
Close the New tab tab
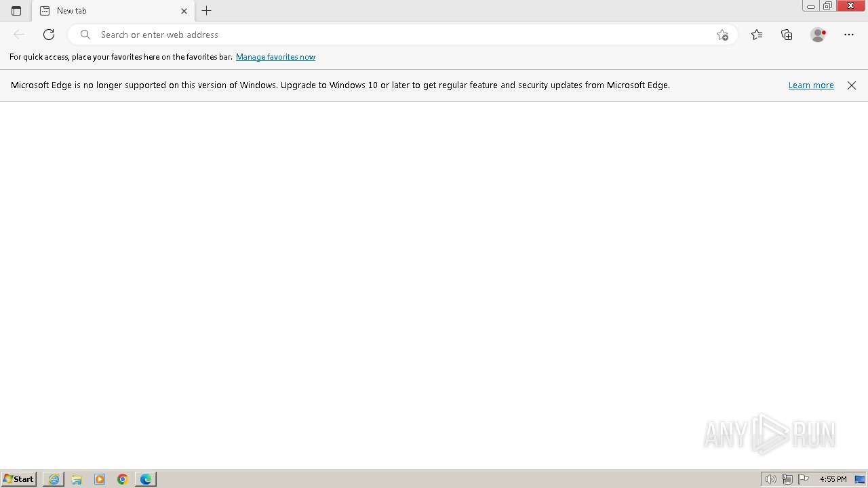tap(184, 11)
